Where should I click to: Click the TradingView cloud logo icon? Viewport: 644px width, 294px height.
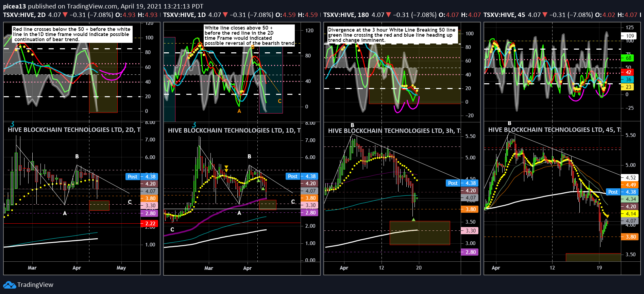point(10,285)
